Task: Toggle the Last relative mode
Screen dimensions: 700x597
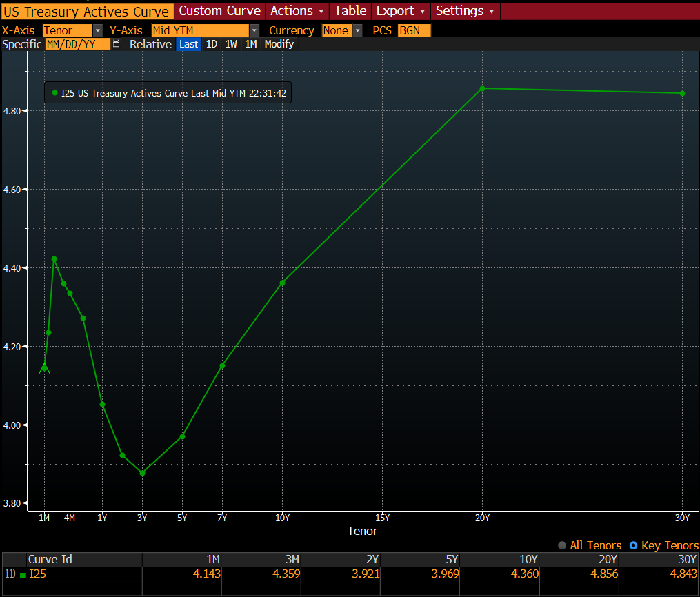Action: (188, 43)
